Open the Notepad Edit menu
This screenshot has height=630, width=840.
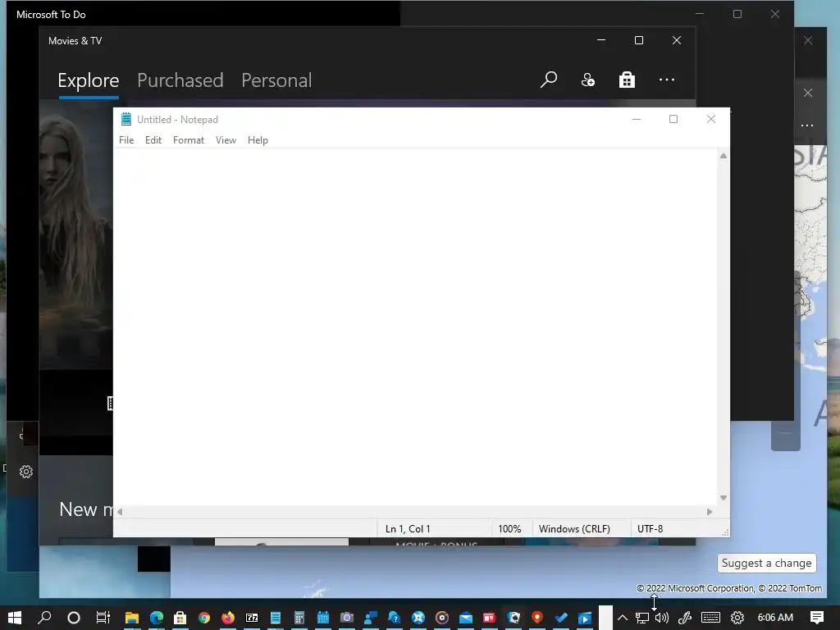tap(153, 139)
